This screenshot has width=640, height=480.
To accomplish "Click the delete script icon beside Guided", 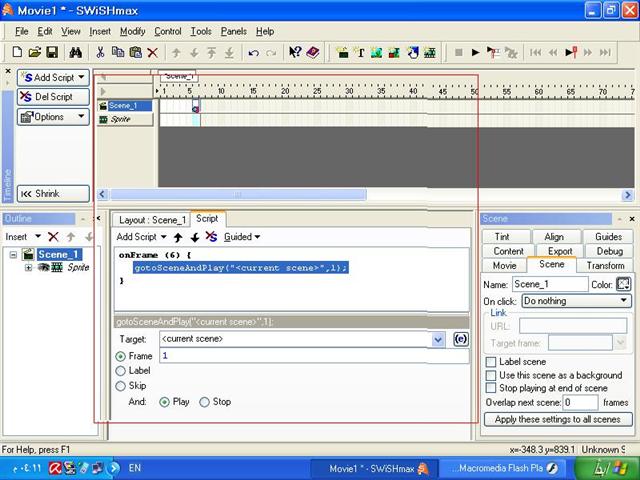I will point(210,237).
